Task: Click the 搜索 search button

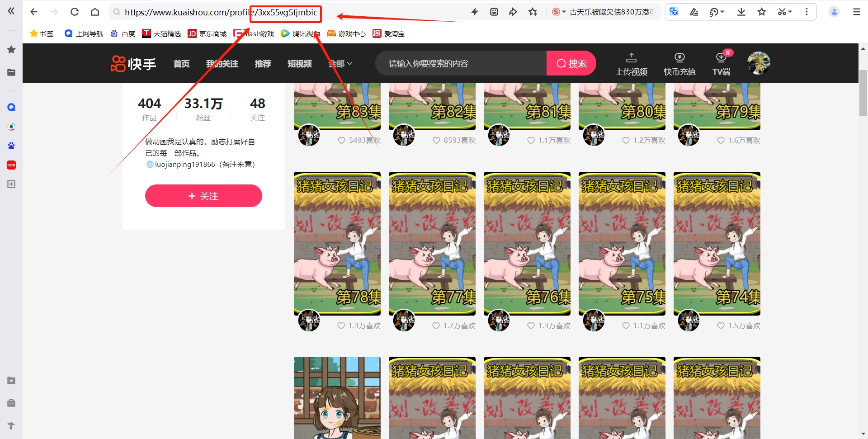Action: pos(571,63)
